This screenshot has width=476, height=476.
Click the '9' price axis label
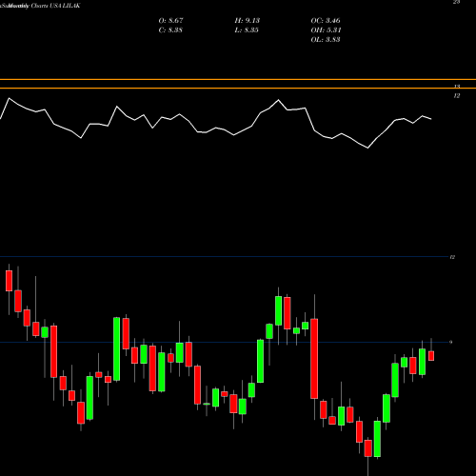tap(450, 342)
